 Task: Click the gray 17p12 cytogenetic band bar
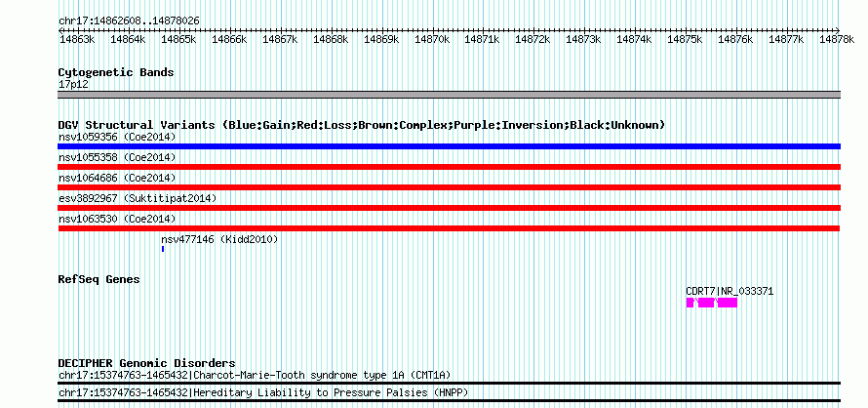(x=449, y=95)
